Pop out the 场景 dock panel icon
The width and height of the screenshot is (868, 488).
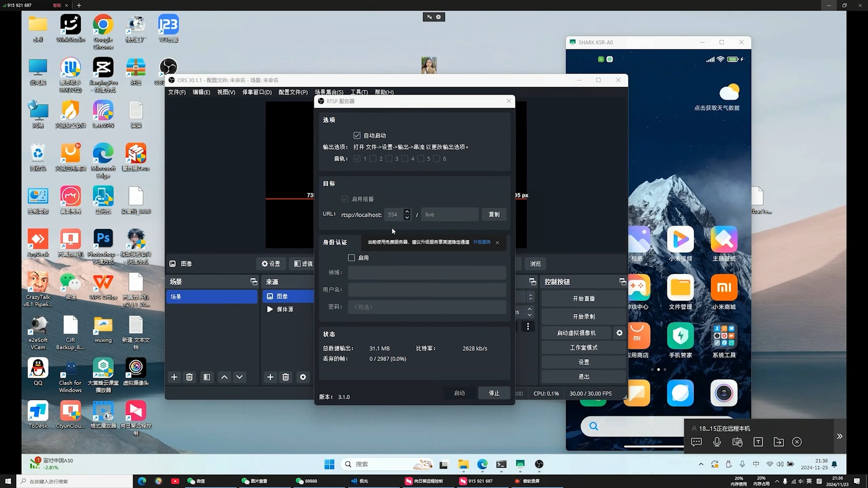pyautogui.click(x=254, y=282)
